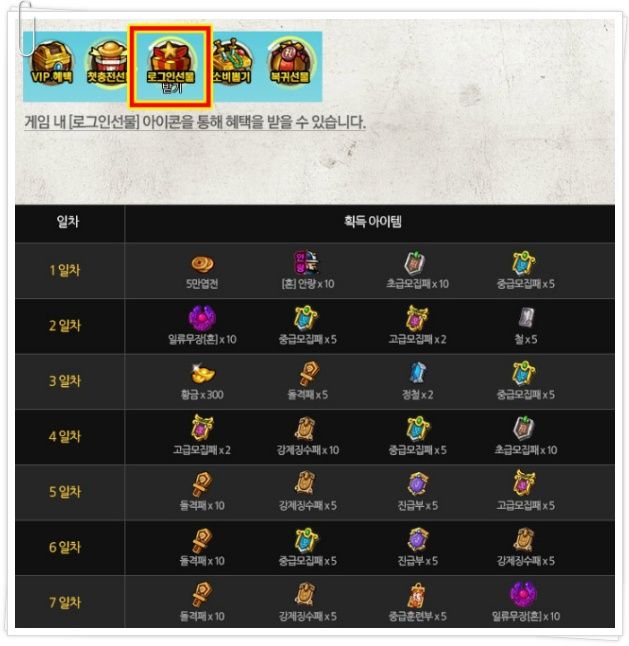
Task: Select the 복귀선물 icon
Action: 291,62
